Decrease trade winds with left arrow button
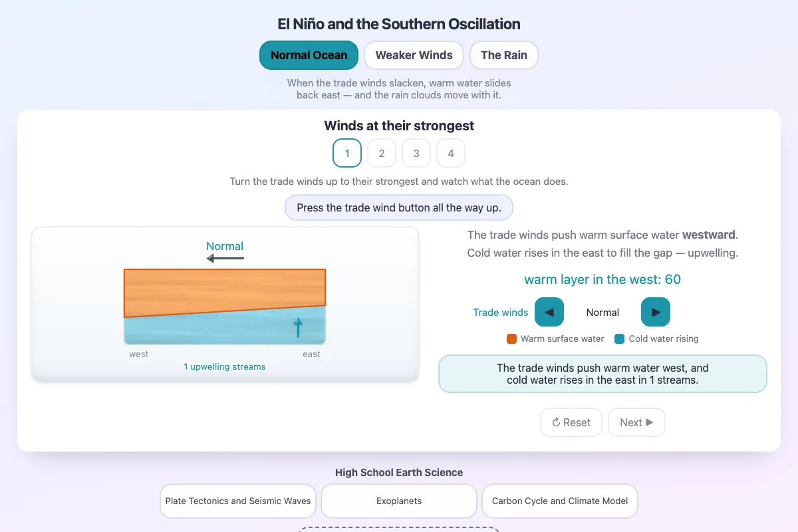This screenshot has height=532, width=798. tap(549, 312)
